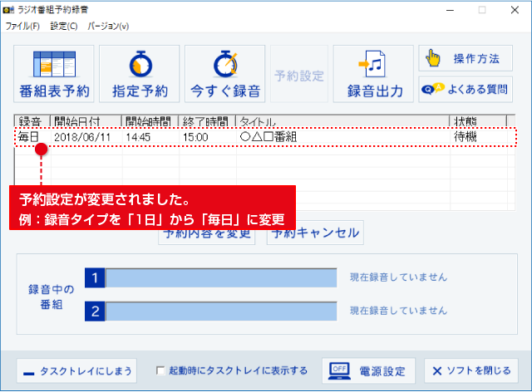Click the app icon in title bar
532x392 pixels.
coord(8,10)
